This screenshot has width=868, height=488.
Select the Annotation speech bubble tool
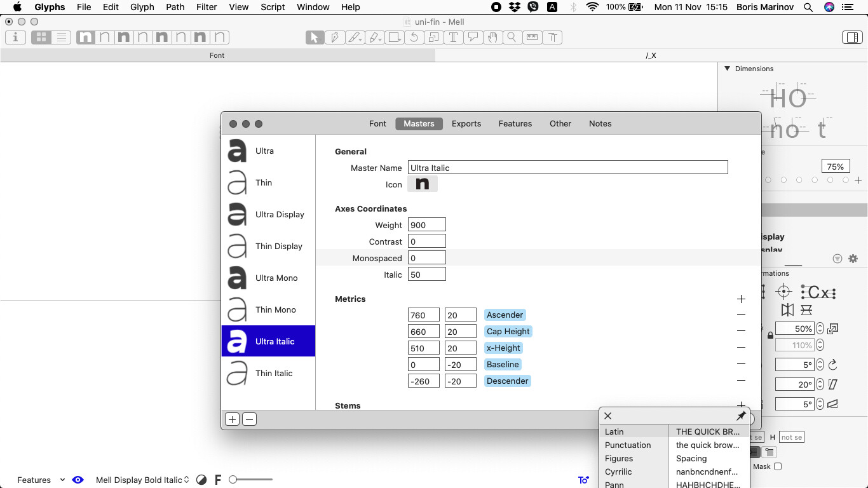(473, 37)
